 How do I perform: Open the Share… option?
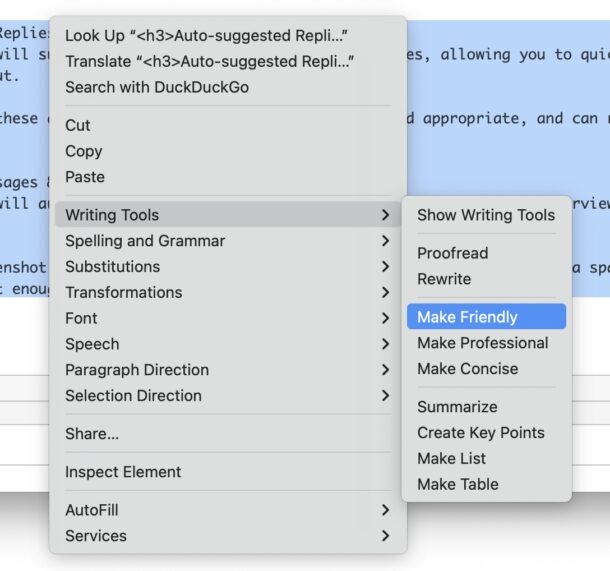point(92,434)
